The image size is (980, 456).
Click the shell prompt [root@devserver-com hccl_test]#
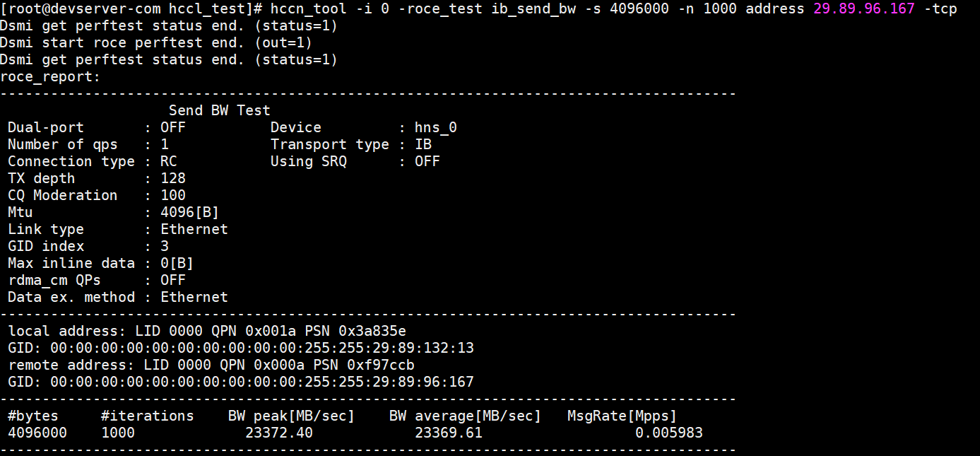tap(131, 8)
